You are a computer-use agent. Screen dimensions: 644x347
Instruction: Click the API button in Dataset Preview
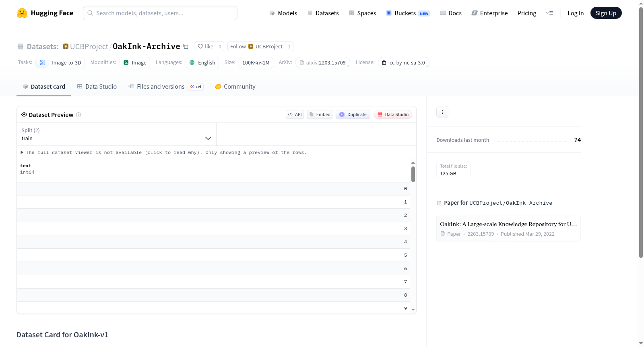[x=295, y=114]
